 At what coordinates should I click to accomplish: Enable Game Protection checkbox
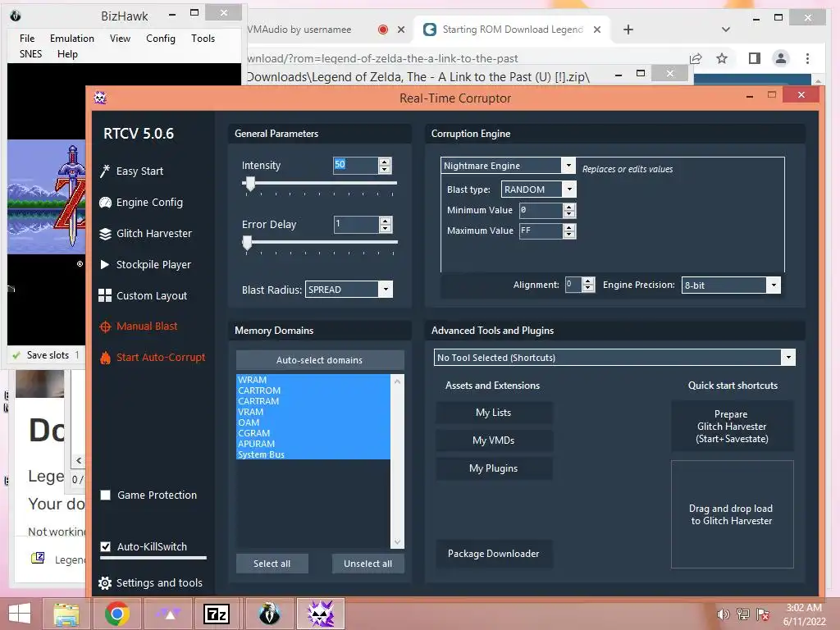[106, 495]
